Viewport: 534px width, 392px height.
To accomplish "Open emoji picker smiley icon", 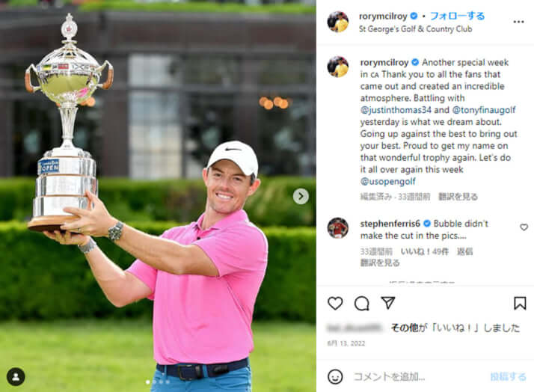I will click(335, 377).
